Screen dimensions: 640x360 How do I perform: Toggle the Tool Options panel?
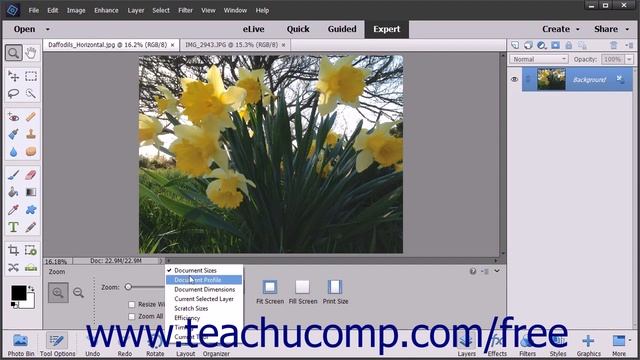point(57,345)
